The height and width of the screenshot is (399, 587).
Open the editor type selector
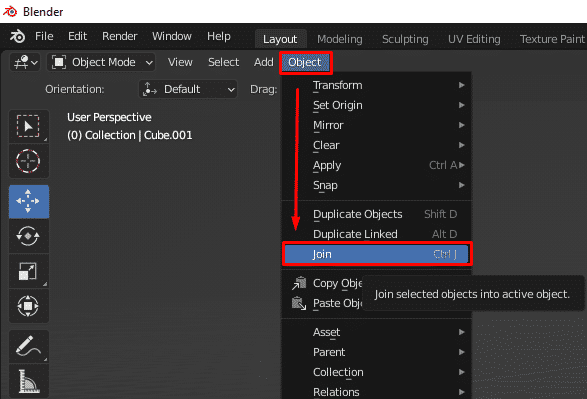[x=25, y=62]
